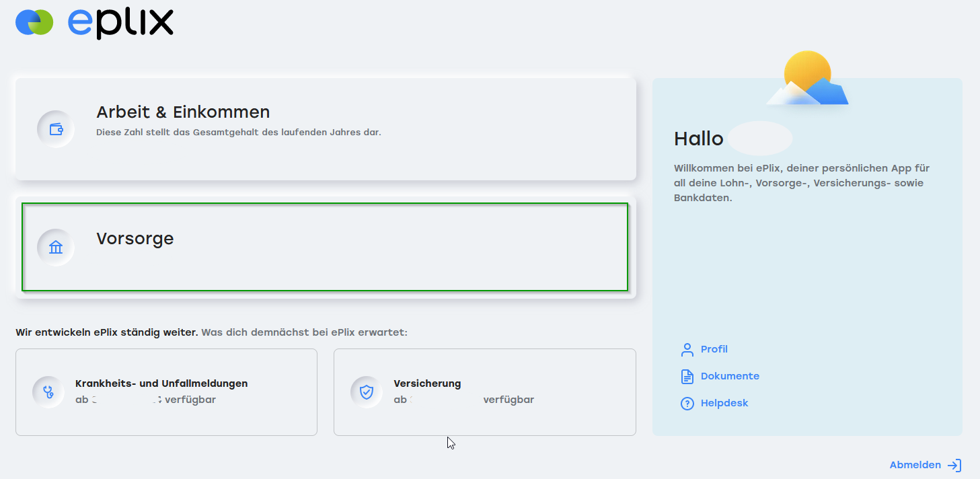Click the person icon next to Profil
Viewport: 980px width, 479px height.
click(687, 349)
